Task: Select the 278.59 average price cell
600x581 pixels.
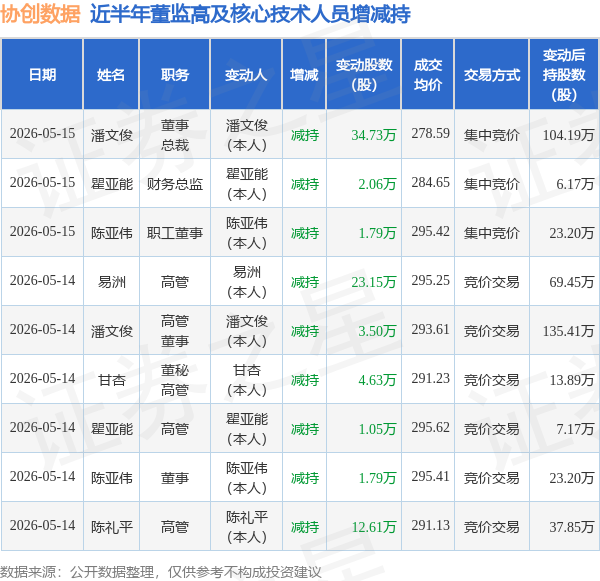Action: (430, 133)
